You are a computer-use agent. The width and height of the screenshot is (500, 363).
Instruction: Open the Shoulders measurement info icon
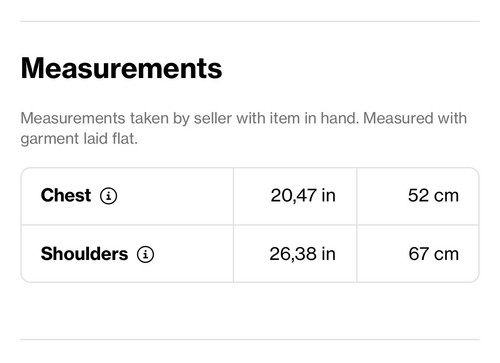tap(145, 254)
